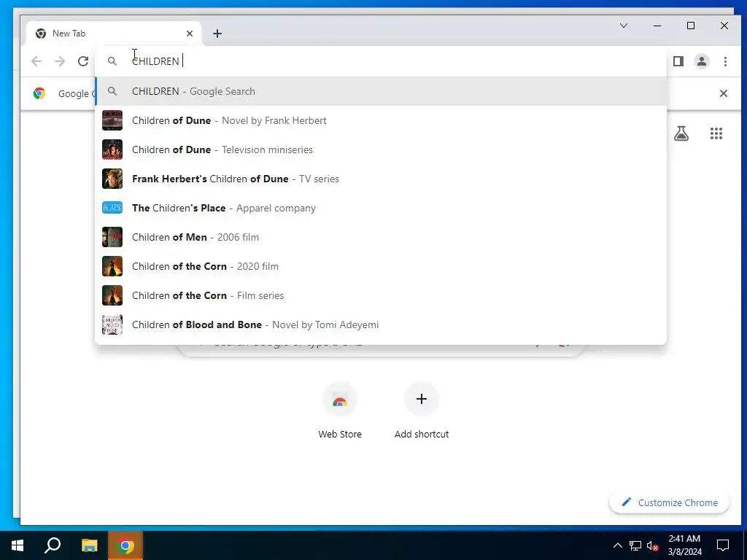Open Chrome's three-dot menu
The image size is (747, 560).
725,61
